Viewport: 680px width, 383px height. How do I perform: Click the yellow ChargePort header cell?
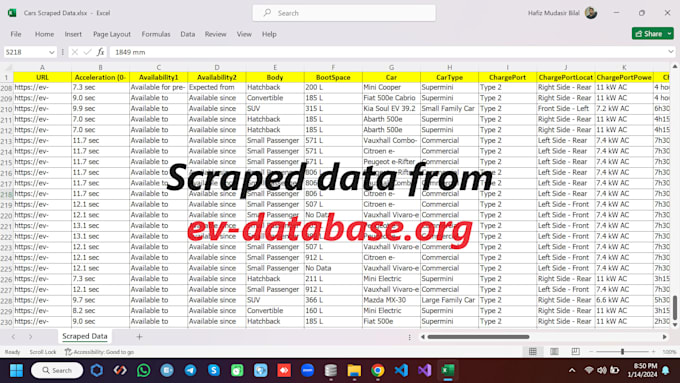(507, 77)
